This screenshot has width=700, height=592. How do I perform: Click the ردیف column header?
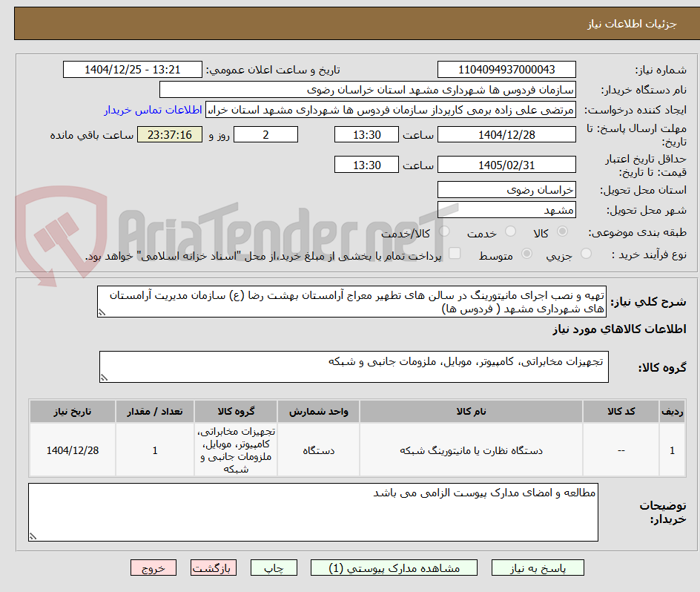673,412
